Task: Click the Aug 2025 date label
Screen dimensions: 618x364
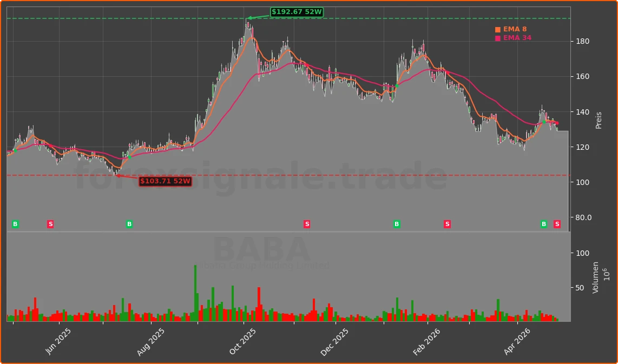Action: (150, 342)
